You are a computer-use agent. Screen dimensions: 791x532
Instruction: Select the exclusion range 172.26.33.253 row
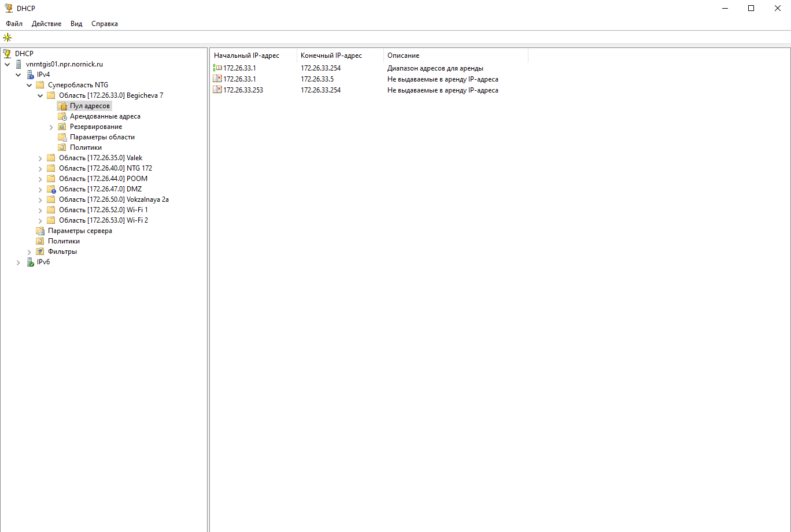(x=243, y=90)
